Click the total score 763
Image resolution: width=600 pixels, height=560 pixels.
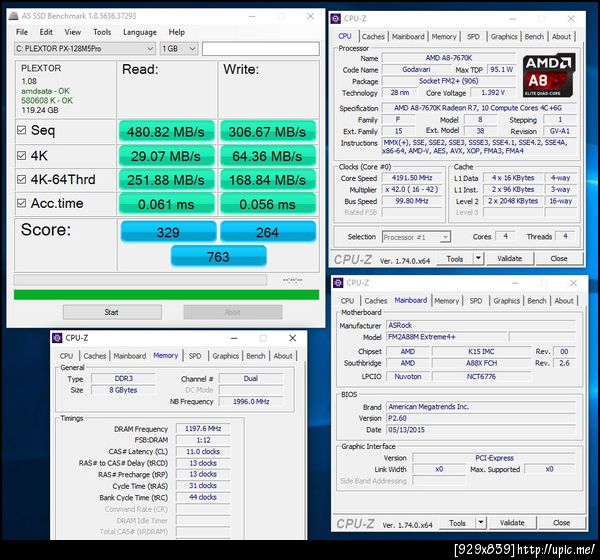[218, 256]
